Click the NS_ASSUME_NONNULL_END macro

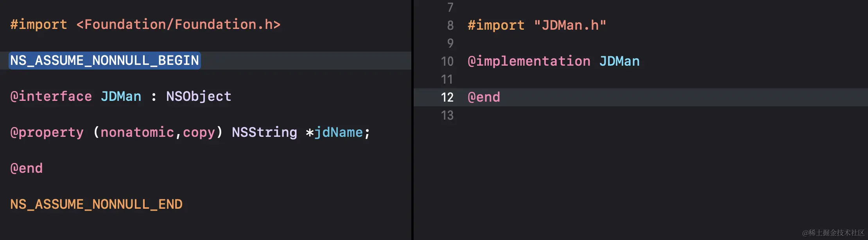[x=96, y=204]
